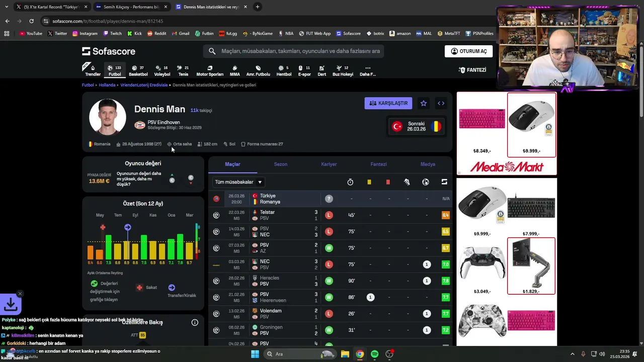Vote player value lower arrow
This screenshot has width=644, height=362.
tap(191, 179)
